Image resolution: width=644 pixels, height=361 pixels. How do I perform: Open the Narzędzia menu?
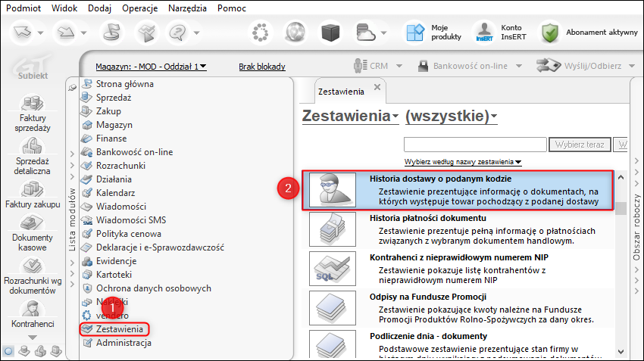187,8
